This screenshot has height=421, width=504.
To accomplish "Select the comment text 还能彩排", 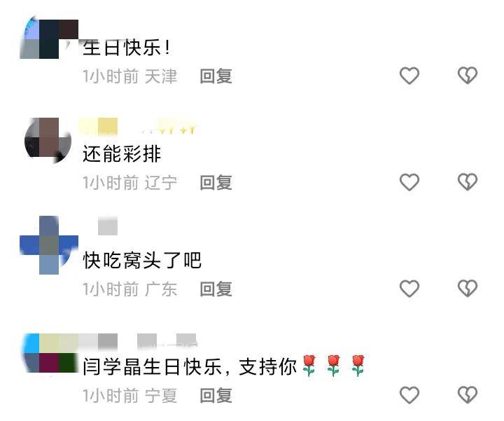I will tap(122, 153).
